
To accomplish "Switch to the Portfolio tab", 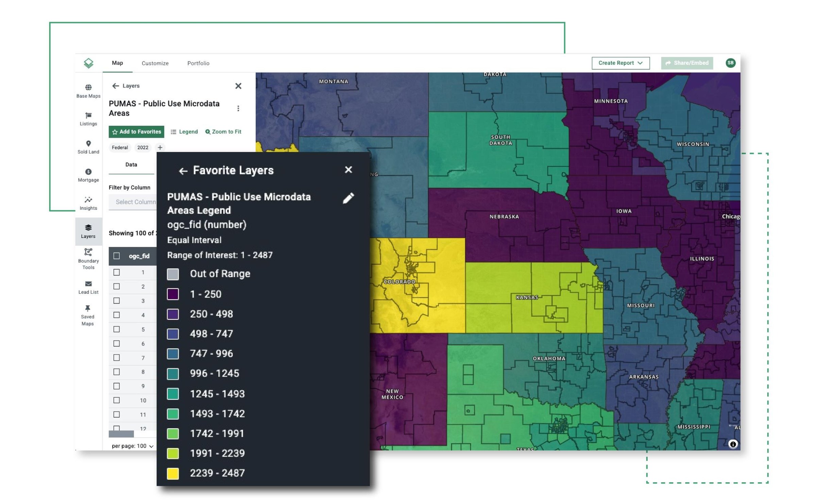I will (198, 63).
